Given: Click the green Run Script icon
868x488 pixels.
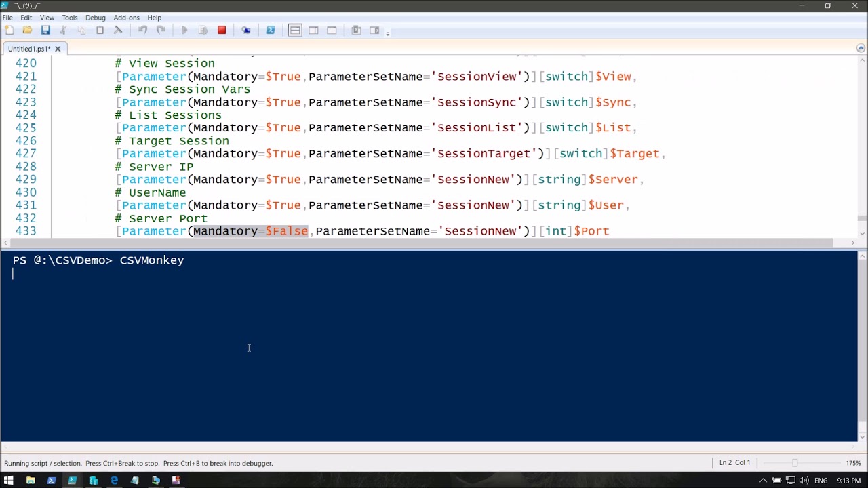Looking at the screenshot, I should [184, 30].
